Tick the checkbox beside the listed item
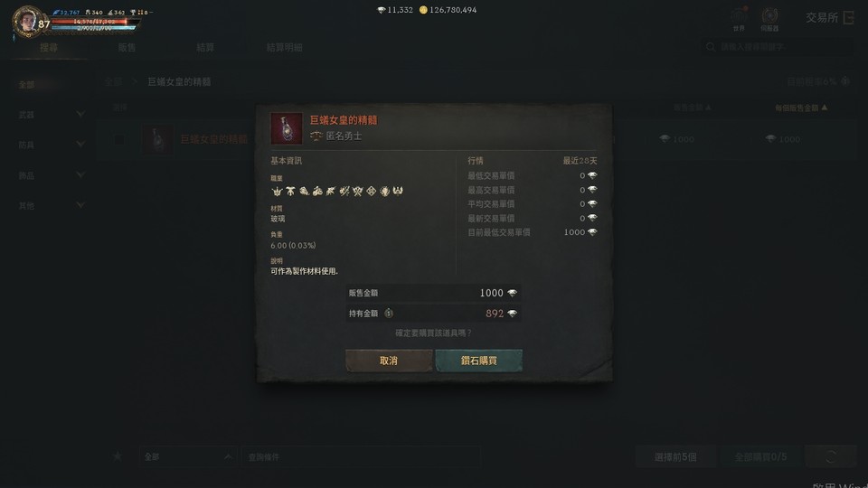Screen dimensions: 868x488 tap(119, 139)
